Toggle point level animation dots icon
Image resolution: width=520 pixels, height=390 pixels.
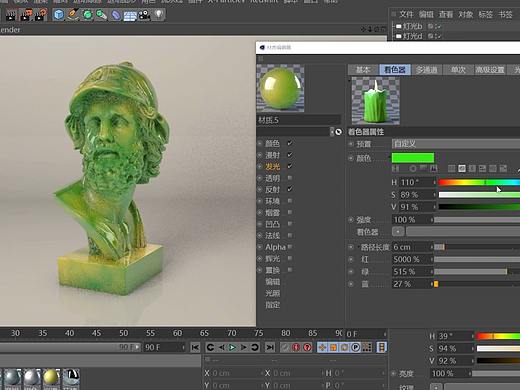pos(367,347)
